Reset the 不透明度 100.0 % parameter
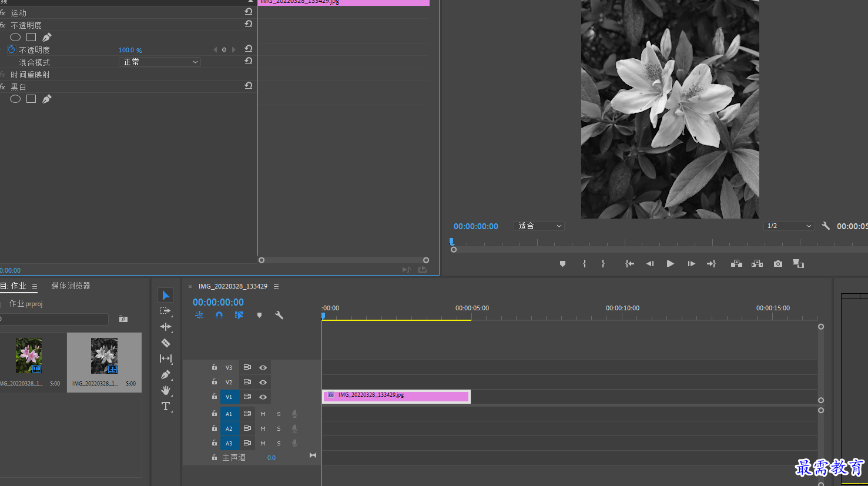 click(249, 49)
